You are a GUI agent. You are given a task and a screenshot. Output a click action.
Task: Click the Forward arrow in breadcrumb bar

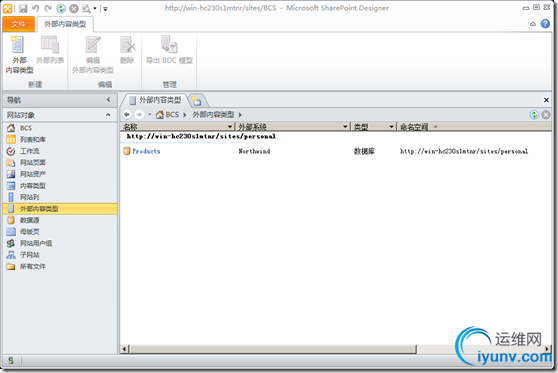(x=139, y=115)
